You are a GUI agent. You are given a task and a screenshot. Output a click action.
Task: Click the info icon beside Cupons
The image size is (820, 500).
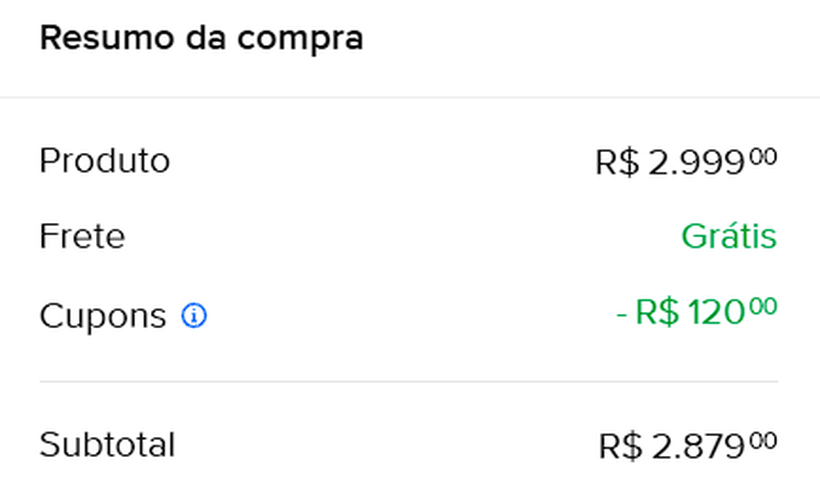(194, 317)
